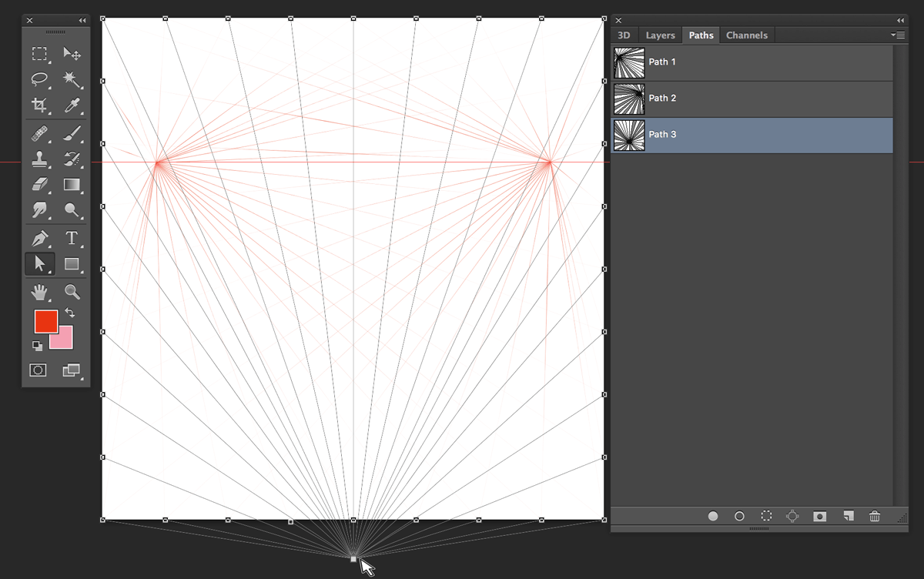Create a new path

point(848,517)
